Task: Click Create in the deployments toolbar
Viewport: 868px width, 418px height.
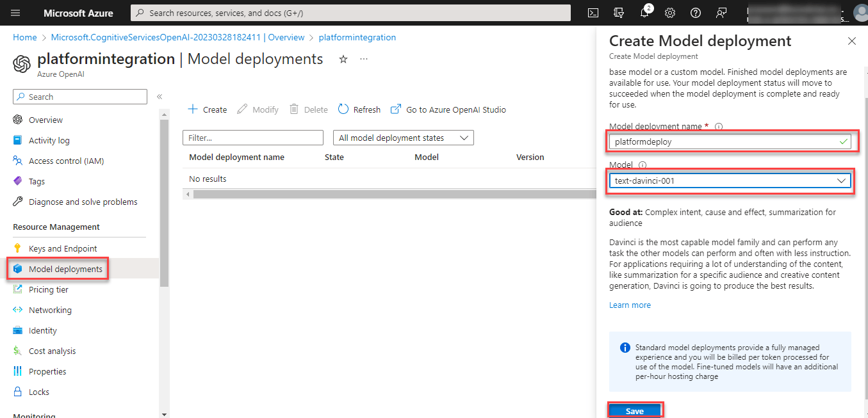Action: [x=207, y=109]
